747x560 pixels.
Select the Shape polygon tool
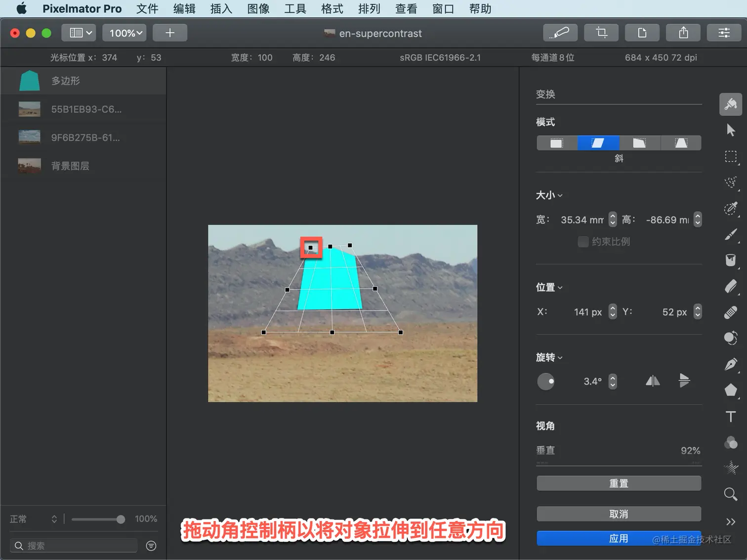pyautogui.click(x=731, y=390)
